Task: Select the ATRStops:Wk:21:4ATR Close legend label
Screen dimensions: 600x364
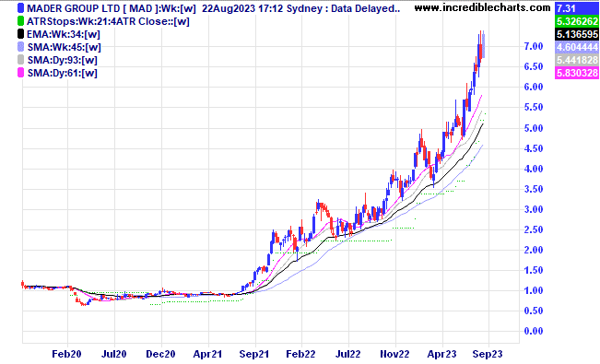Action: coord(108,21)
